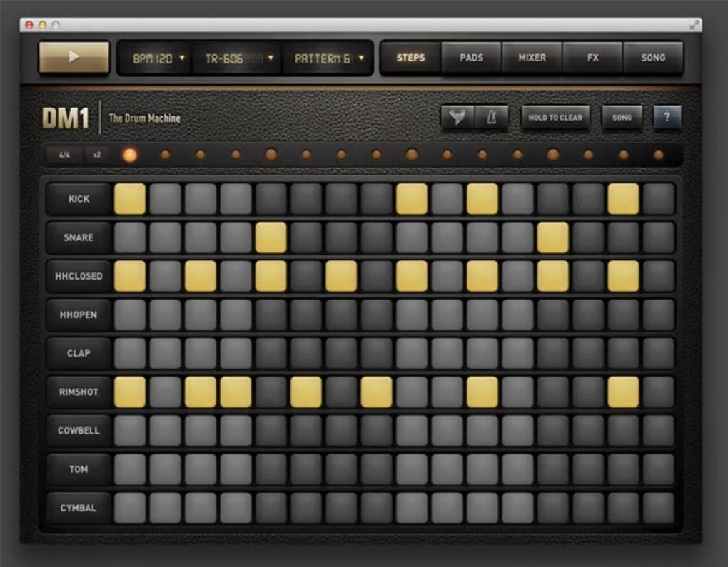Disable the HHClosed row's first step
Screen dimensions: 728x567
(x=130, y=276)
